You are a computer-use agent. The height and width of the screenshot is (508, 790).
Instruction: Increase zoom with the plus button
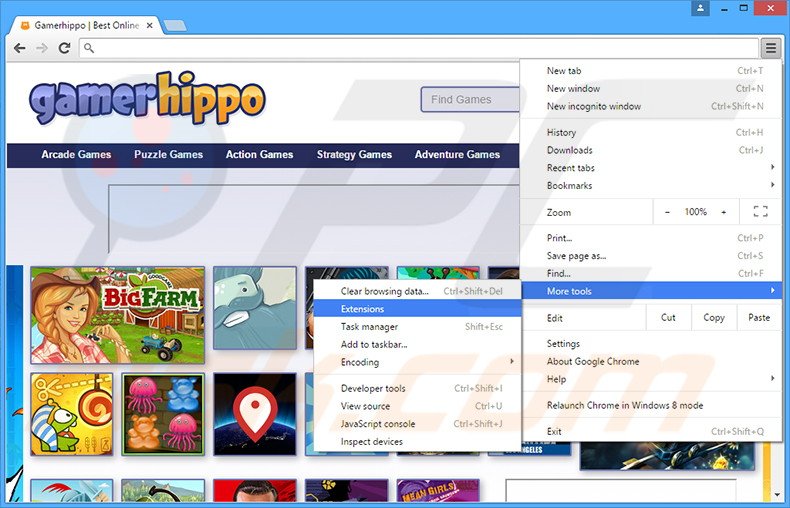pyautogui.click(x=723, y=212)
